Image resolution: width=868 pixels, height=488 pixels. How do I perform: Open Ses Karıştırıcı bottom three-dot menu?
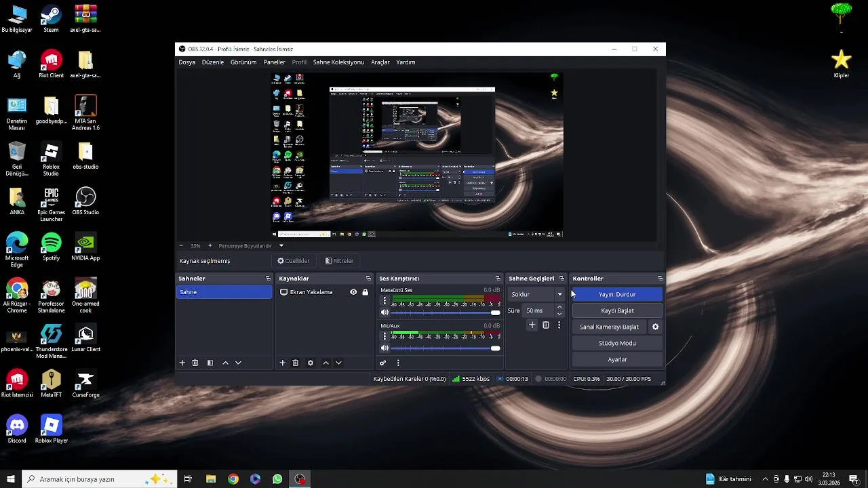tap(398, 363)
